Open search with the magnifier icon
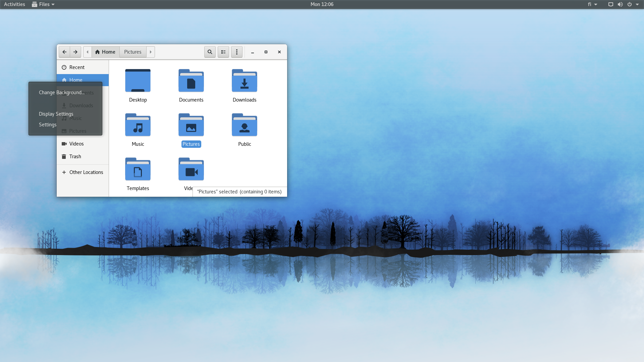Screen dimensions: 644x362 click(210, 52)
